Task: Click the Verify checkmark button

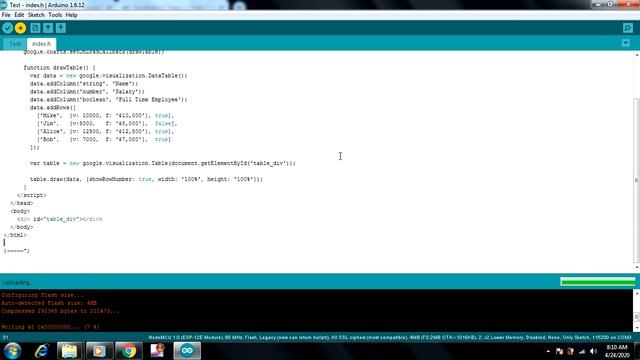Action: 7,28
